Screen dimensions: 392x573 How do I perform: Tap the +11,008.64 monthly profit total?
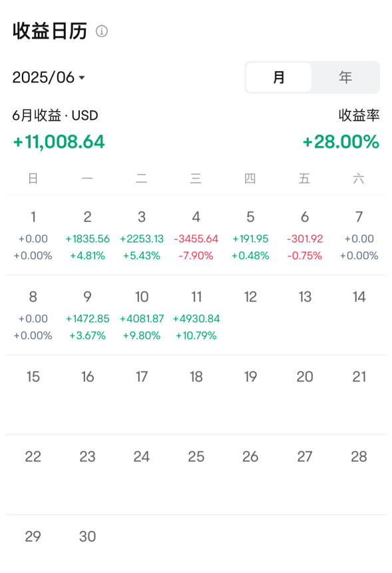click(x=59, y=142)
